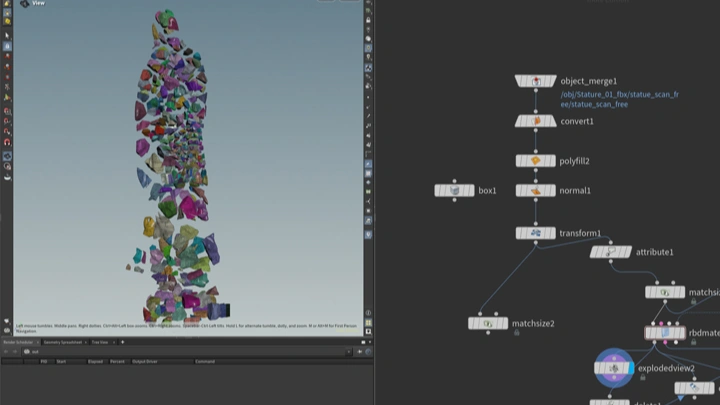Toggle grid snapping magnet icon
This screenshot has height=405, width=720.
tap(7, 111)
